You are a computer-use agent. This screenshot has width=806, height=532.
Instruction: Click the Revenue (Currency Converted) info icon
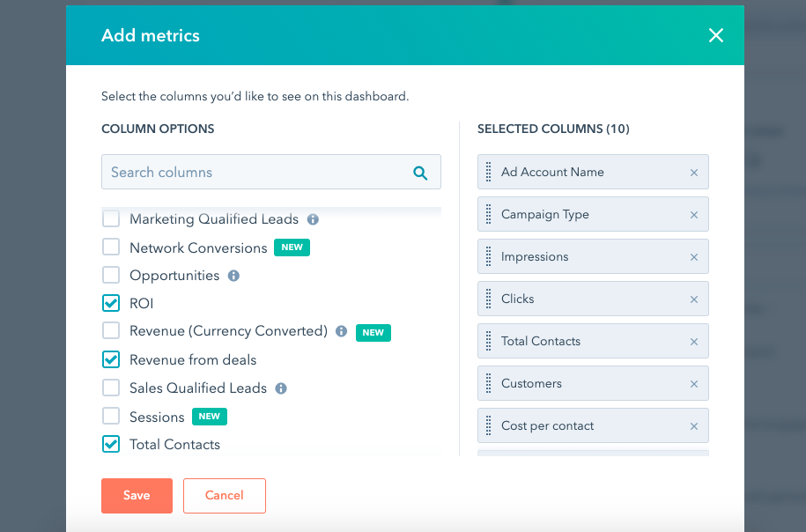[341, 331]
